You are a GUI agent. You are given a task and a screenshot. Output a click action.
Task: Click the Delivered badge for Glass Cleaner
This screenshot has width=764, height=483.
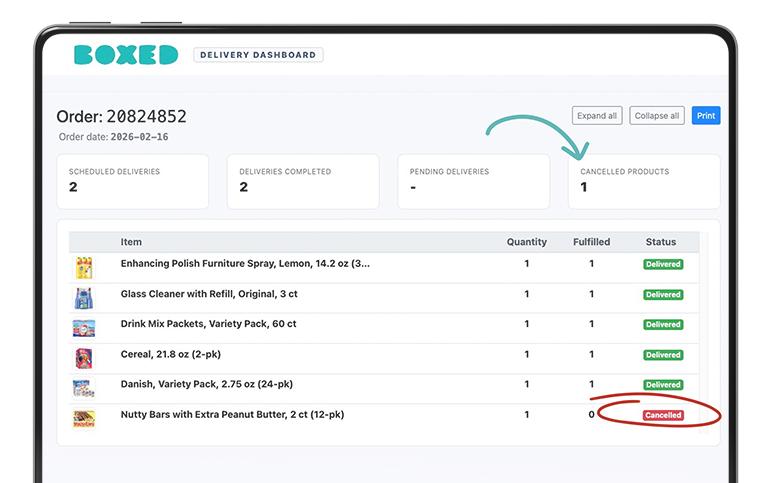pyautogui.click(x=663, y=294)
